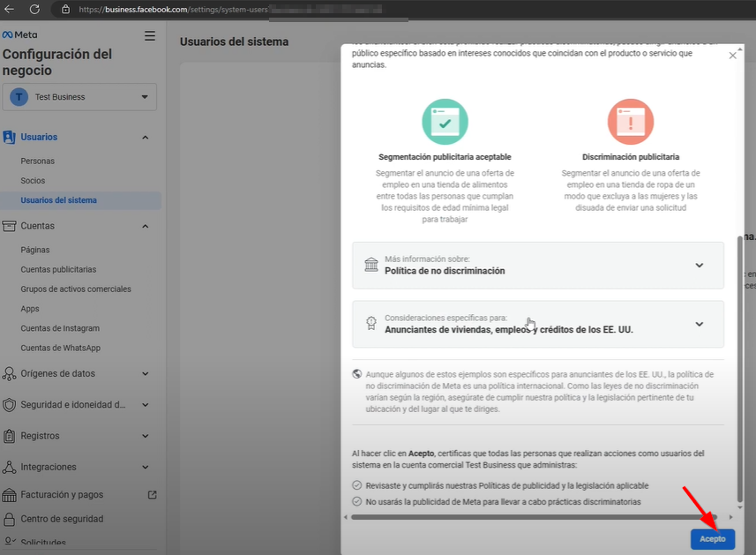This screenshot has width=756, height=555.
Task: Click the Facturación y pagos building icon
Action: (x=9, y=495)
